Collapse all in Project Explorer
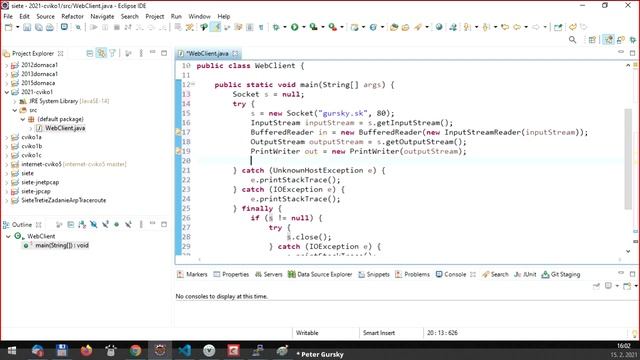Image resolution: width=640 pixels, height=360 pixels. click(90, 53)
